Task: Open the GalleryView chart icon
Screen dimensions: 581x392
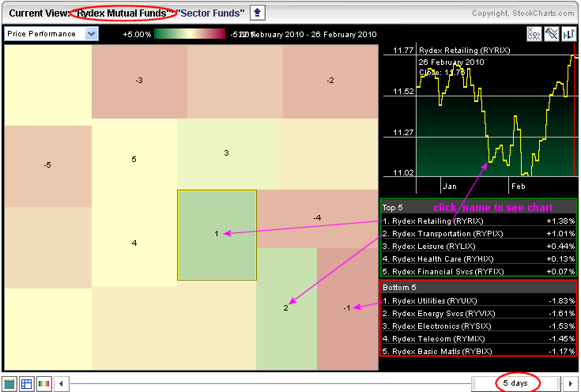Action: tap(552, 34)
